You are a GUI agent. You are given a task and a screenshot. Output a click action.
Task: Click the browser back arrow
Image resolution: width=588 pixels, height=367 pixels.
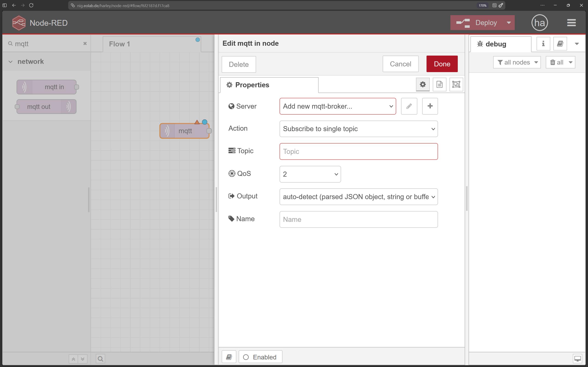[14, 5]
